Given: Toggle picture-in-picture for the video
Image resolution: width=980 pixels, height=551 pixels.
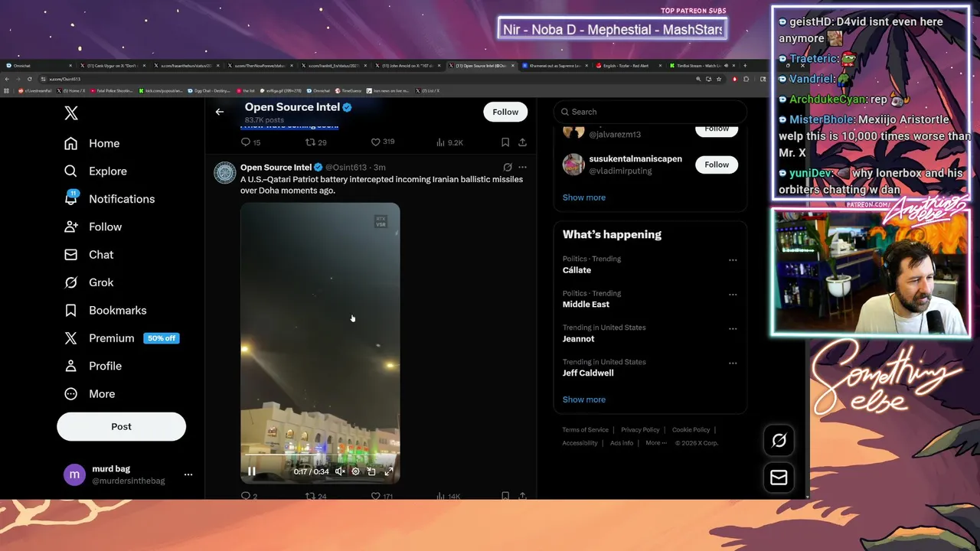Looking at the screenshot, I should click(371, 471).
